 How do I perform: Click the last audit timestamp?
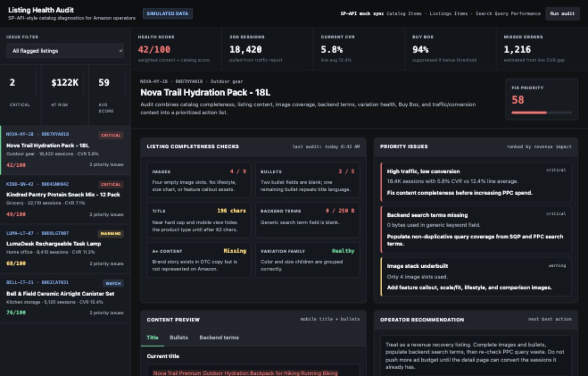[326, 146]
